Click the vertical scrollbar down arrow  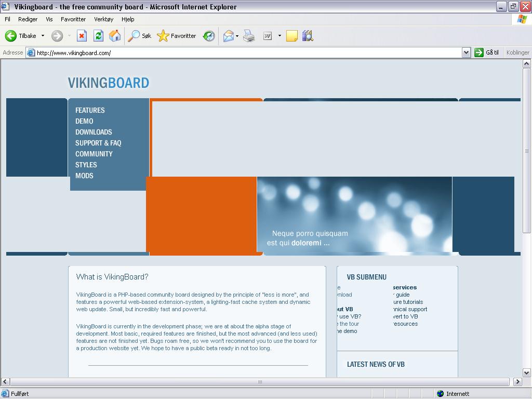point(527,373)
